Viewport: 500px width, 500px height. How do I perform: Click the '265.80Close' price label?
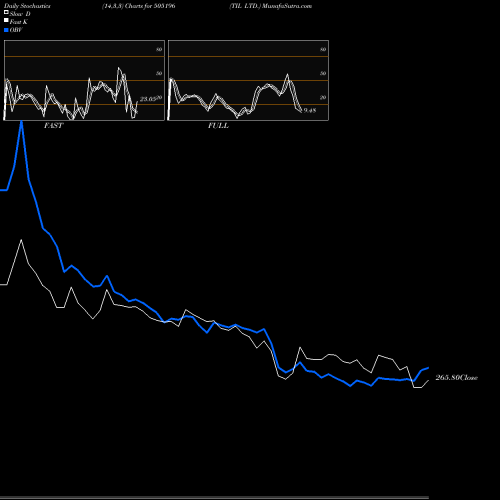coord(457,378)
